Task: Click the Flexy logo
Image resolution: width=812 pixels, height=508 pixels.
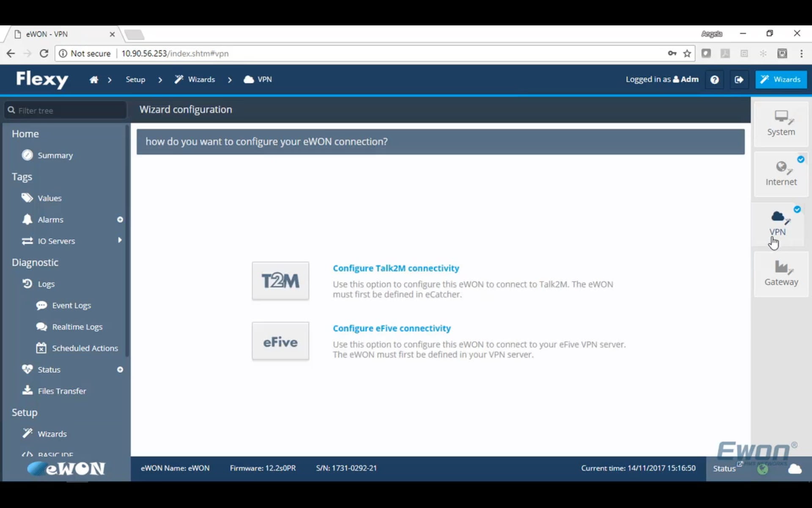Action: coord(42,79)
